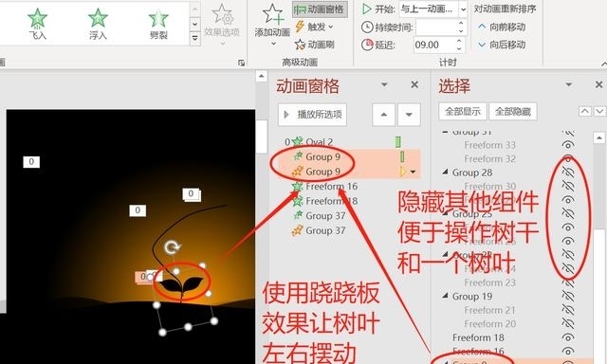Increase duration with 持续时间 up spinner
The image size is (607, 364).
coord(460,23)
